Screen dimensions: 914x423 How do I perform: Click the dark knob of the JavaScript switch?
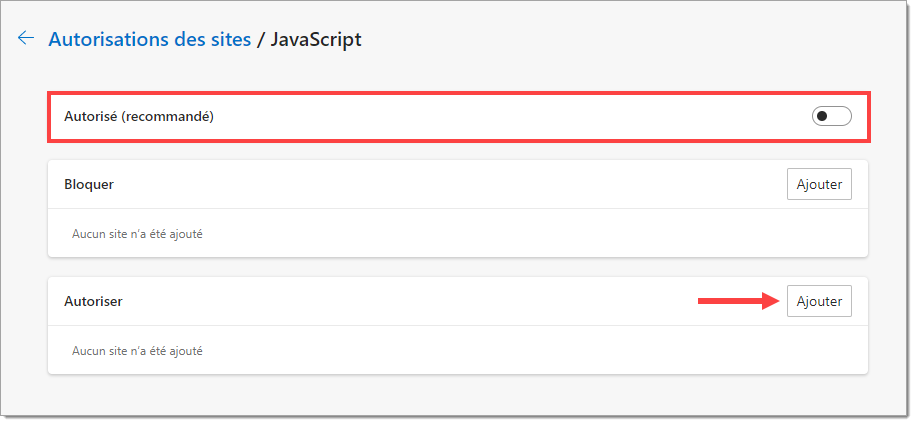click(822, 117)
